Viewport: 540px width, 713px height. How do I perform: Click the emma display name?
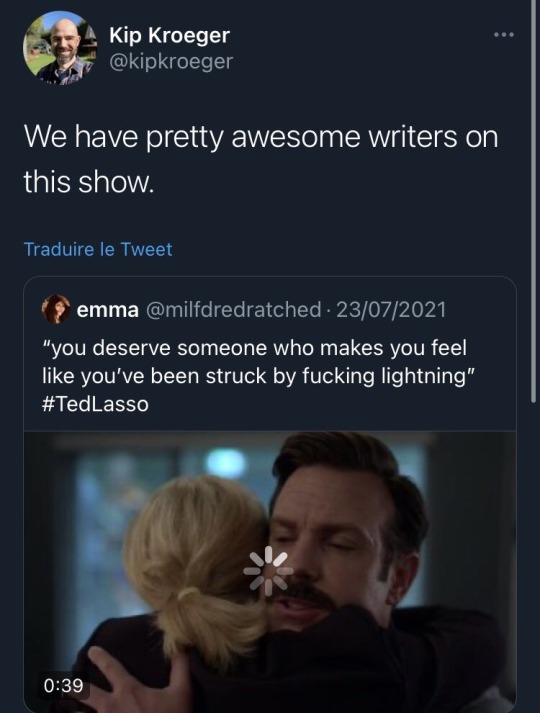click(108, 310)
